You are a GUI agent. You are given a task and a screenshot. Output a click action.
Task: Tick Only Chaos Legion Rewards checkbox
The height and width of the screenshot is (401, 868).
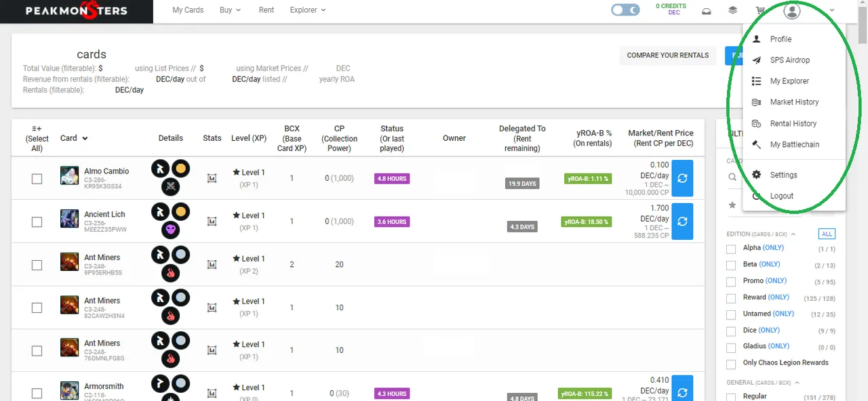coord(731,364)
